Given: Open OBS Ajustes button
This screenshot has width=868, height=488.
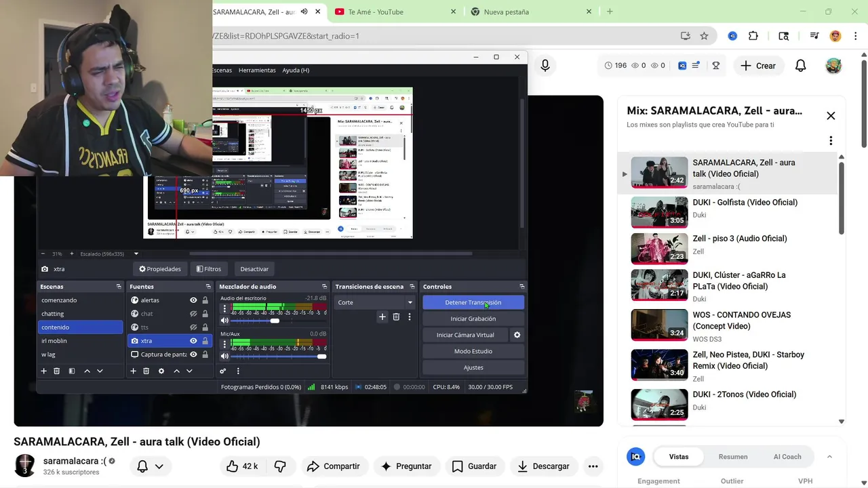Looking at the screenshot, I should click(x=473, y=367).
